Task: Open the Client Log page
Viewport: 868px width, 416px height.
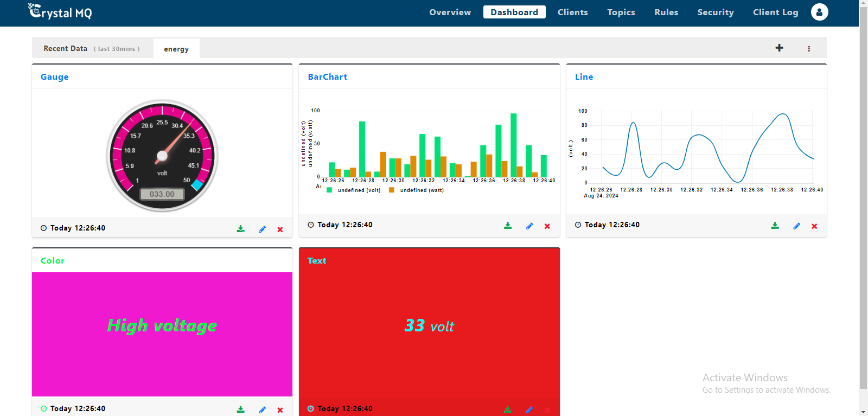Action: tap(775, 12)
